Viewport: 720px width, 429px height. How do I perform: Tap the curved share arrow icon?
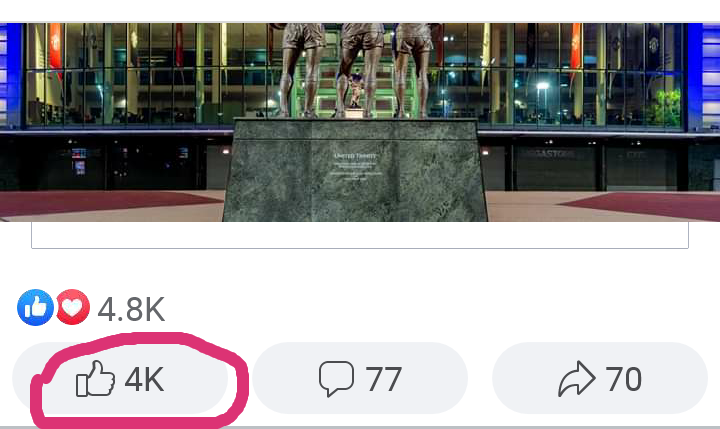click(577, 379)
